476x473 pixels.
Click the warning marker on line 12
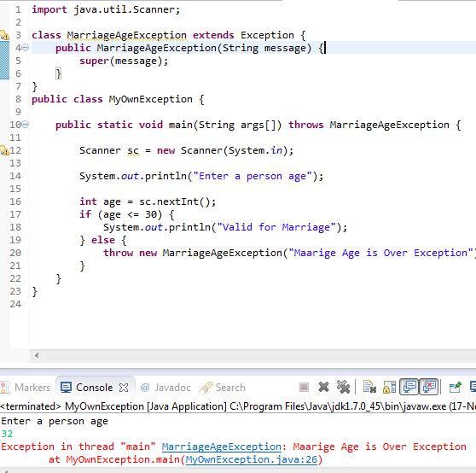click(x=4, y=150)
